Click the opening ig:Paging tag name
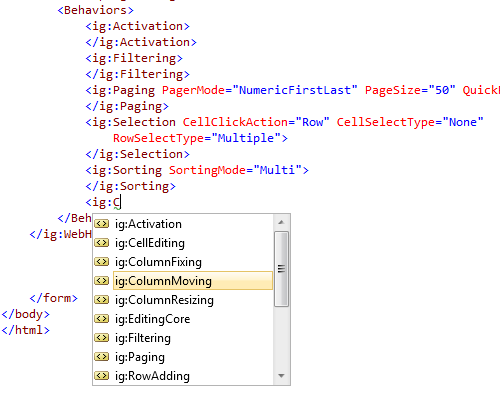500x399 pixels. 124,90
